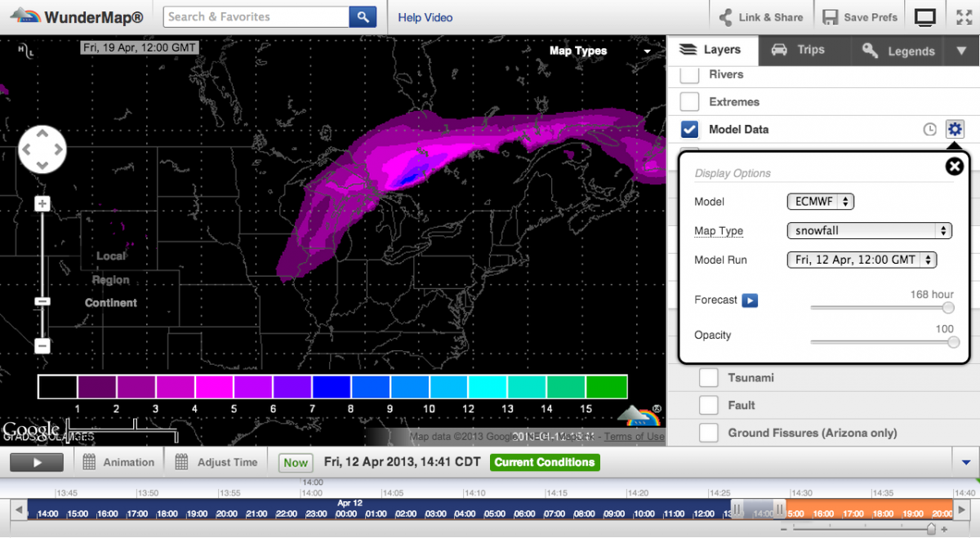
Task: Enable the Ground Fissures layer checkbox
Action: click(709, 433)
